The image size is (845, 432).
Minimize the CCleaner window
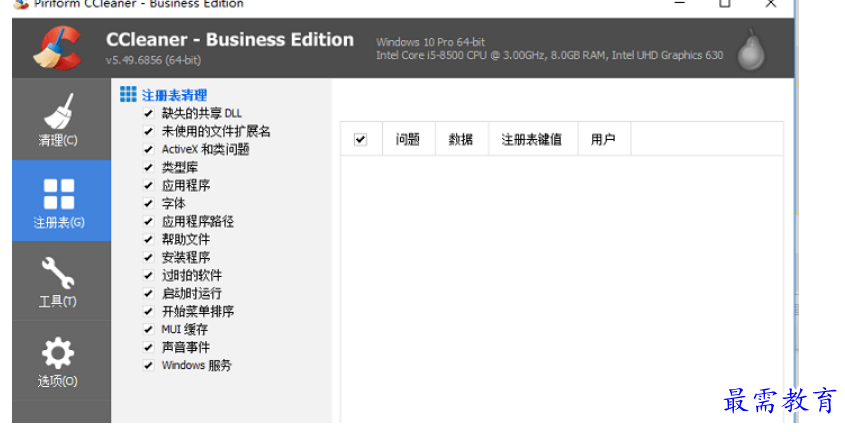(x=680, y=4)
